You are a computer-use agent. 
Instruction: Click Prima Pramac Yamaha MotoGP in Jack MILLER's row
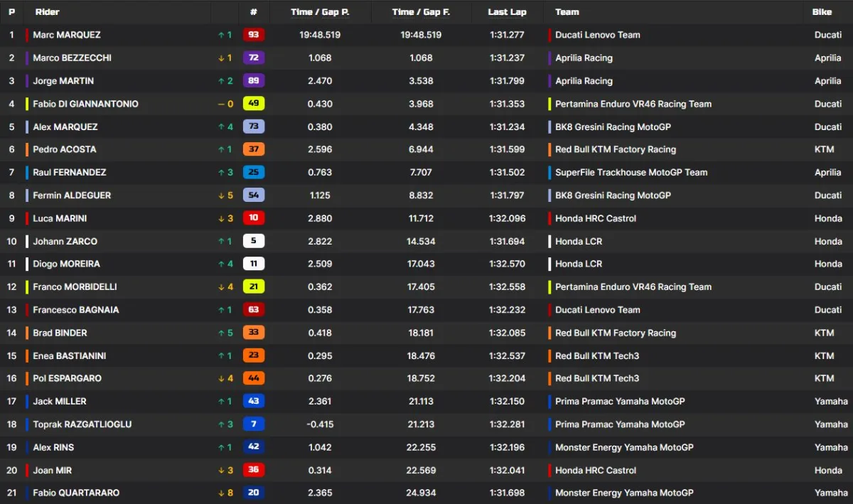pos(620,402)
